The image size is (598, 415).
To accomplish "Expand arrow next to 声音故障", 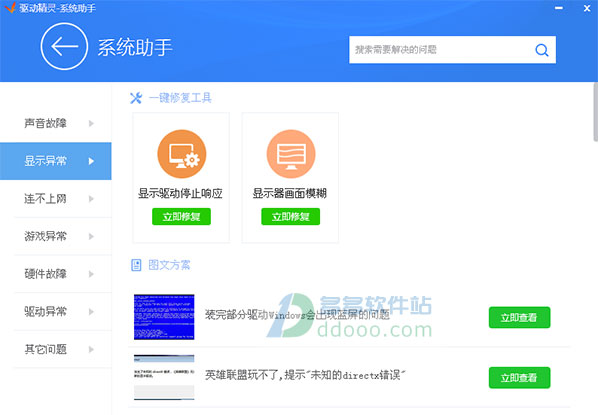I will tap(91, 123).
